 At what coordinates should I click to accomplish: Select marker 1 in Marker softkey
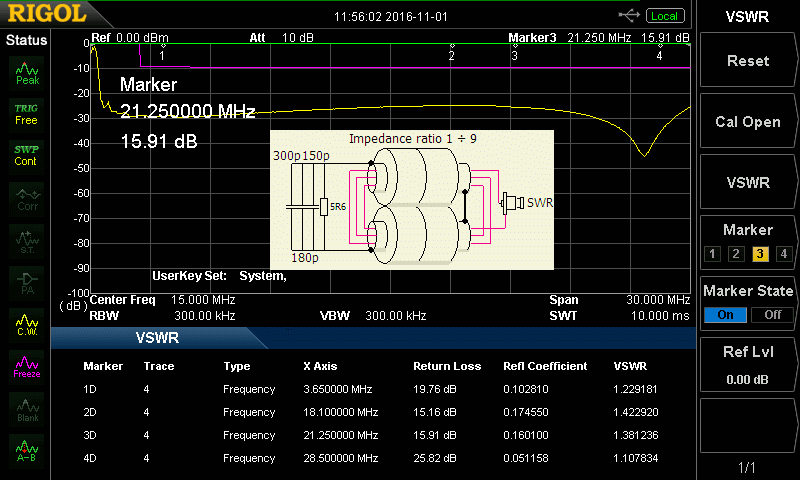712,253
